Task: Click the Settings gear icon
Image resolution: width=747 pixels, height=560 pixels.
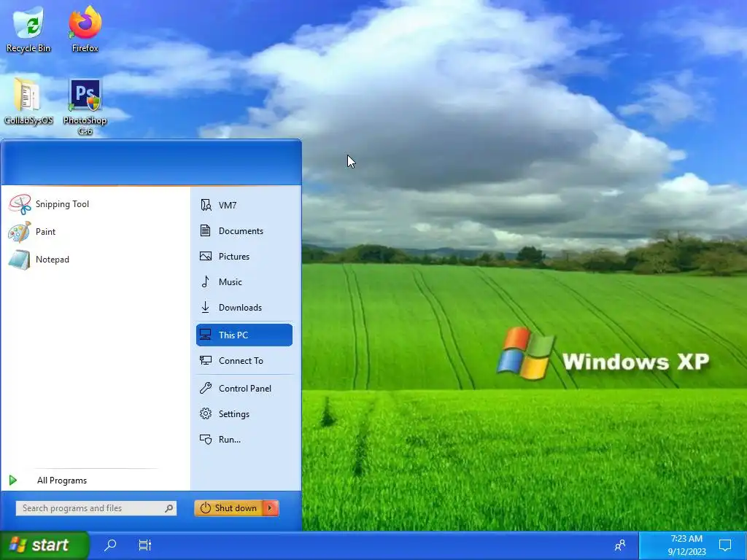Action: (x=205, y=414)
